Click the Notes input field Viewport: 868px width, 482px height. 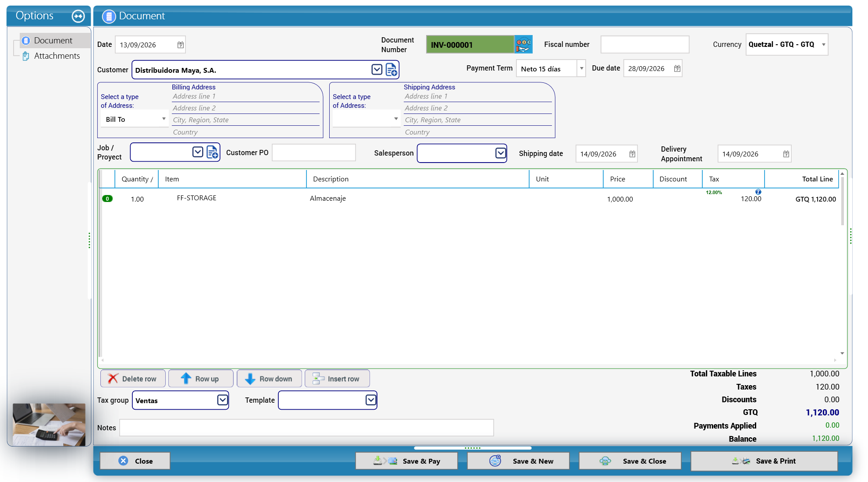[306, 428]
